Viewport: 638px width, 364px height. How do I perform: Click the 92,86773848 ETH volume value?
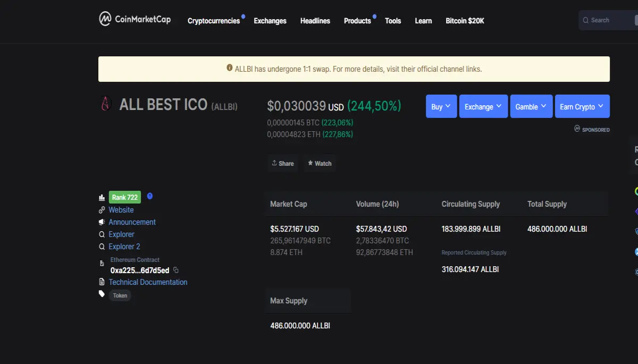coord(384,252)
